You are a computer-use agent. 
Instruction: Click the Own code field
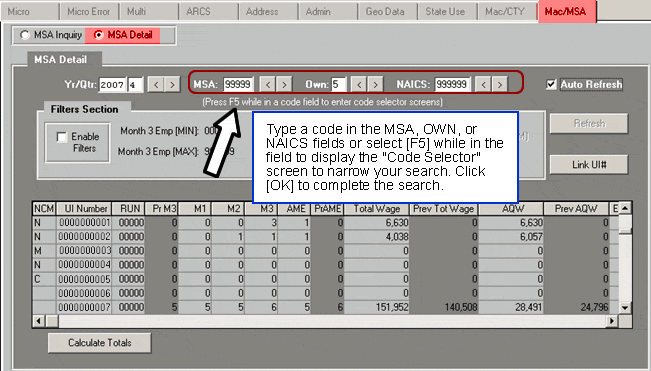[338, 85]
